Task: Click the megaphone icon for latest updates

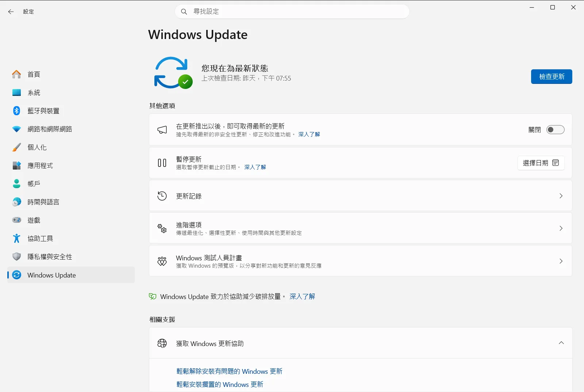Action: (162, 130)
